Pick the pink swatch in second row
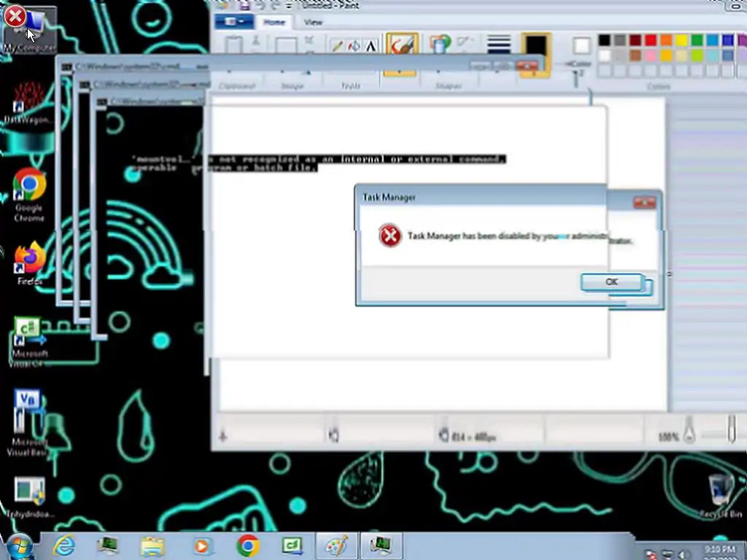Screen dimensions: 747x560 650,55
